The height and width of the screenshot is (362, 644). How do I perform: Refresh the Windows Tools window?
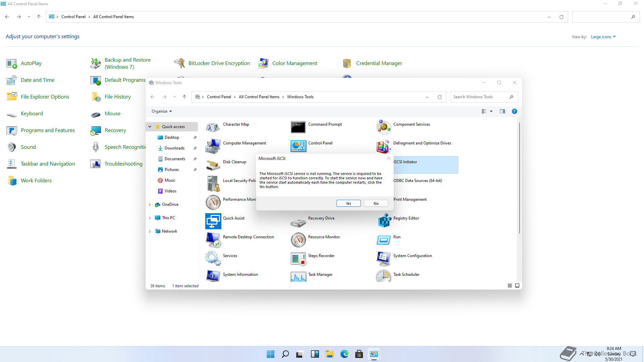point(439,97)
